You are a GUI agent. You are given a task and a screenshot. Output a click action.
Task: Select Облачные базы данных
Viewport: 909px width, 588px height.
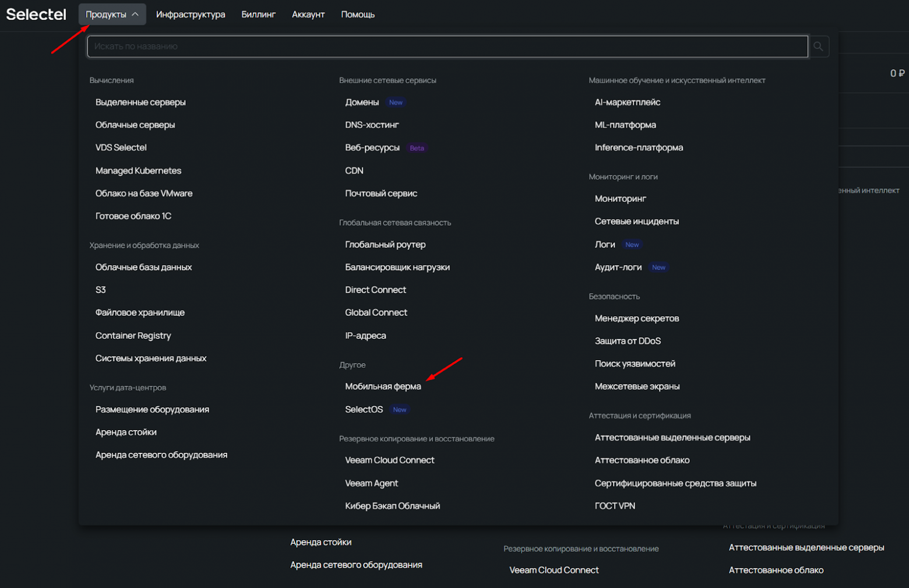(x=143, y=267)
